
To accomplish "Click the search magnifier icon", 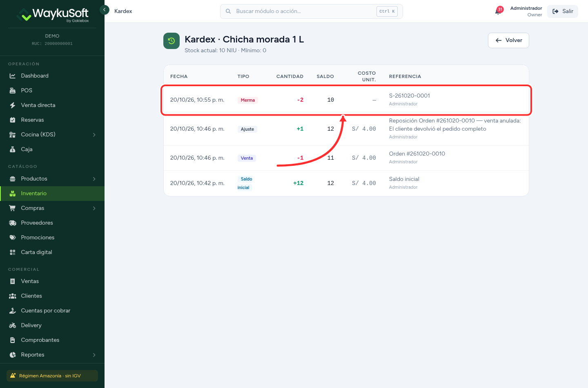I will tap(228, 11).
